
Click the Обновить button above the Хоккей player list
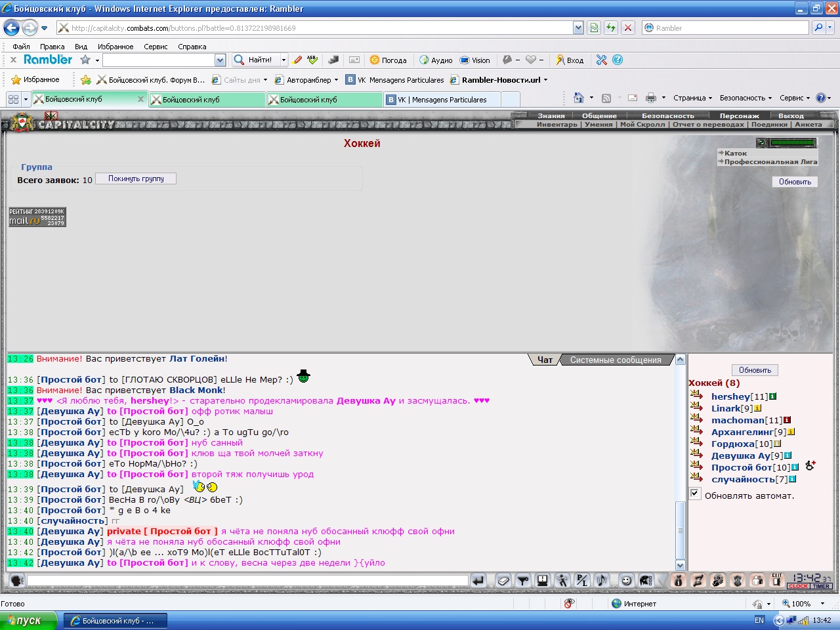click(x=755, y=370)
